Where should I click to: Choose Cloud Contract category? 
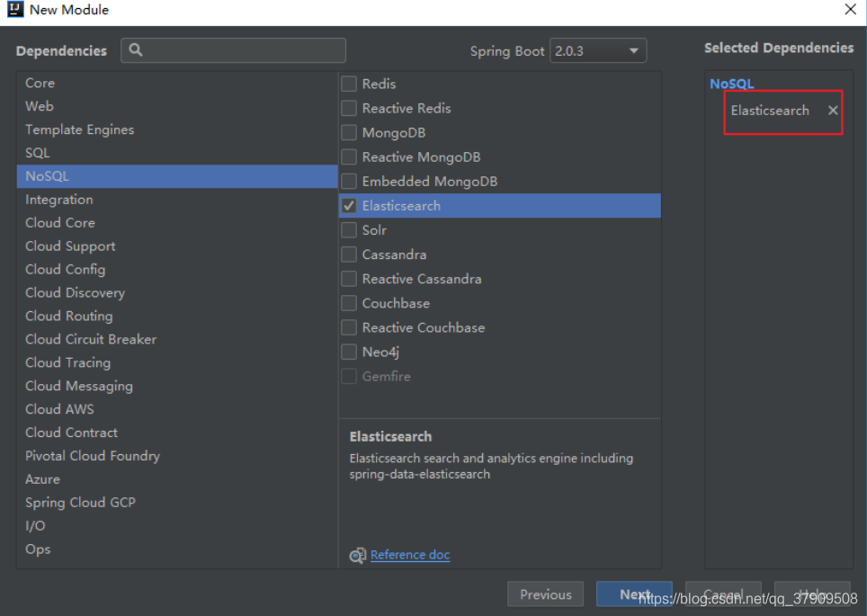(177, 433)
